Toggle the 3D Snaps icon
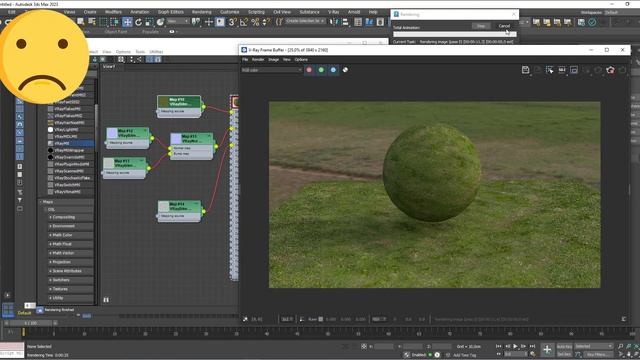Image resolution: width=640 pixels, height=360 pixels. [x=232, y=22]
